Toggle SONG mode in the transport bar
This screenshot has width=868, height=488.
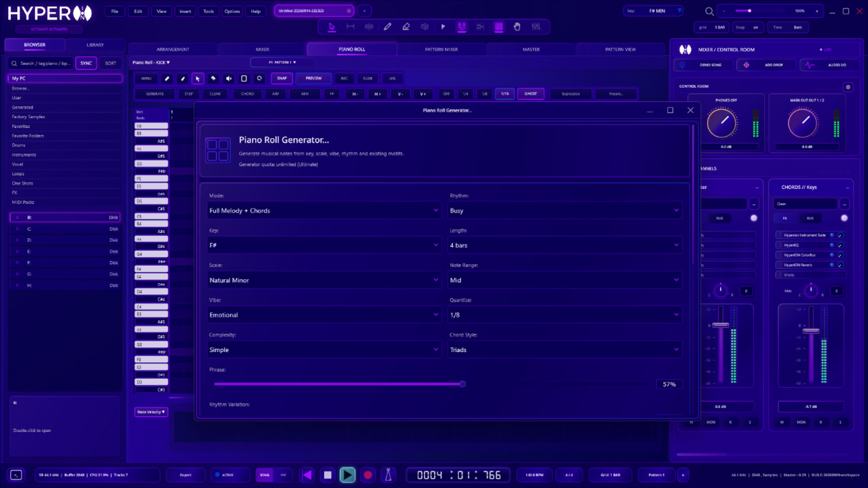[x=264, y=475]
